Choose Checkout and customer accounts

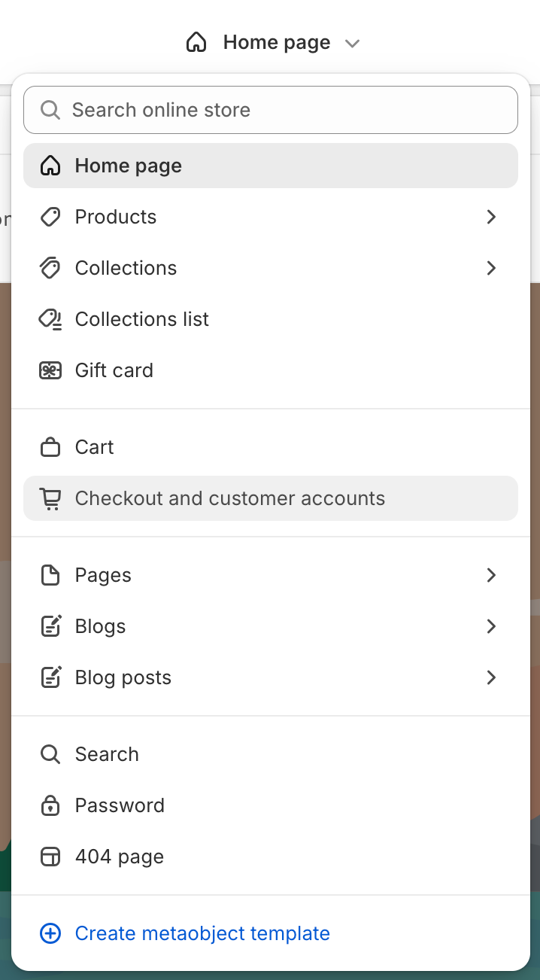[229, 498]
